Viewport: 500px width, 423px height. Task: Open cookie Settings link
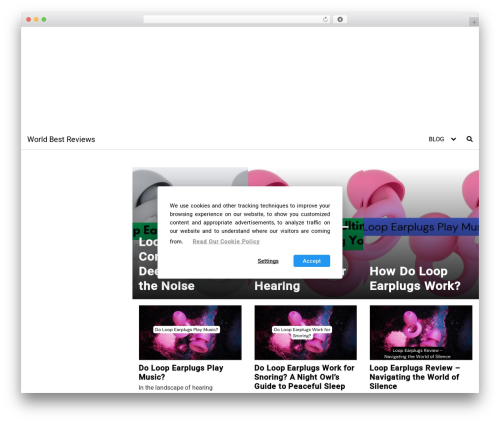(x=268, y=261)
